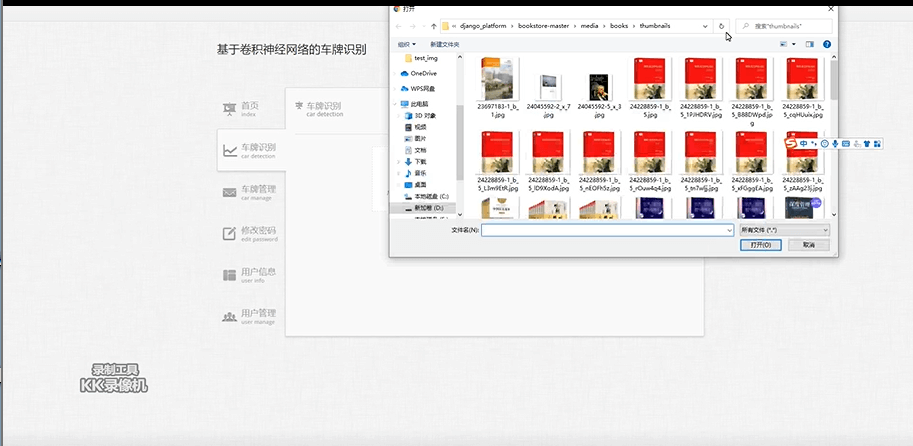This screenshot has width=913, height=446.
Task: Select file 24228859-1_b_5_nEOFh5z.jpg thumbnail
Action: (x=599, y=153)
